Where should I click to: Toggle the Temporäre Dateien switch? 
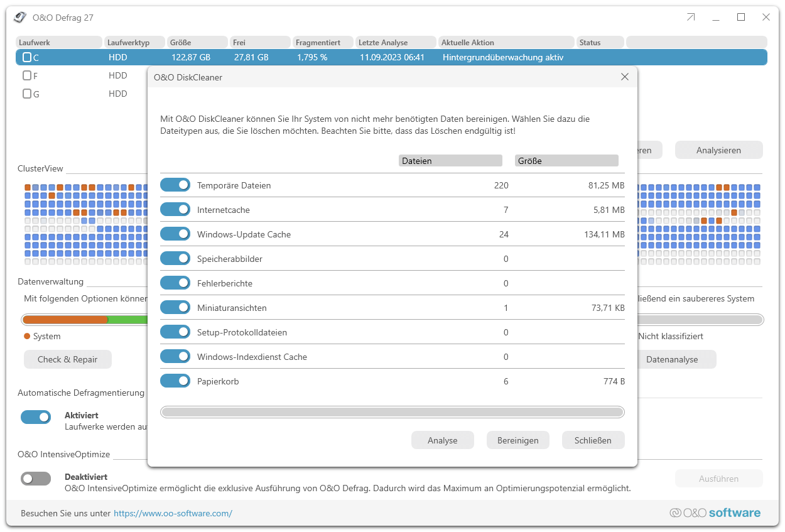[x=175, y=185]
